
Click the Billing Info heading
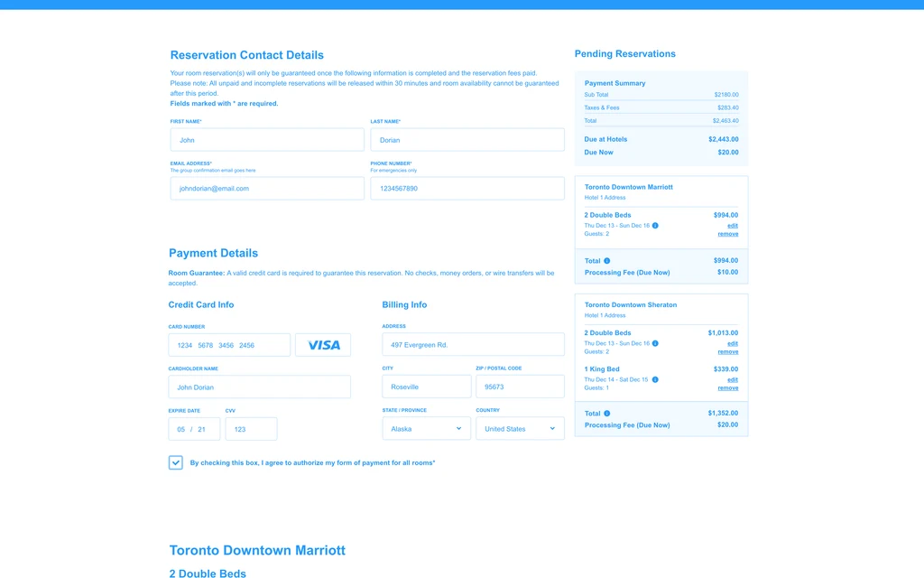(404, 305)
